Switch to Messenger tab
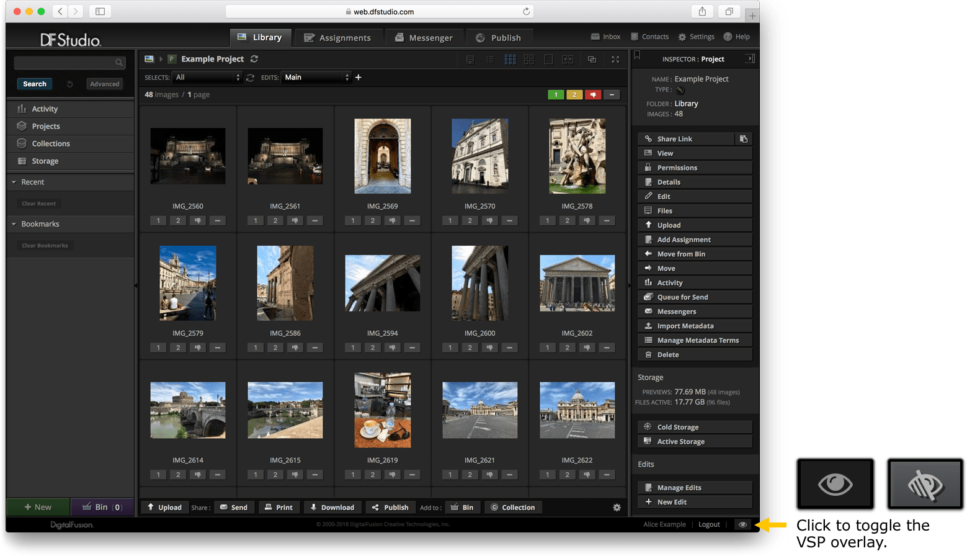This screenshot has height=556, width=980. click(424, 38)
